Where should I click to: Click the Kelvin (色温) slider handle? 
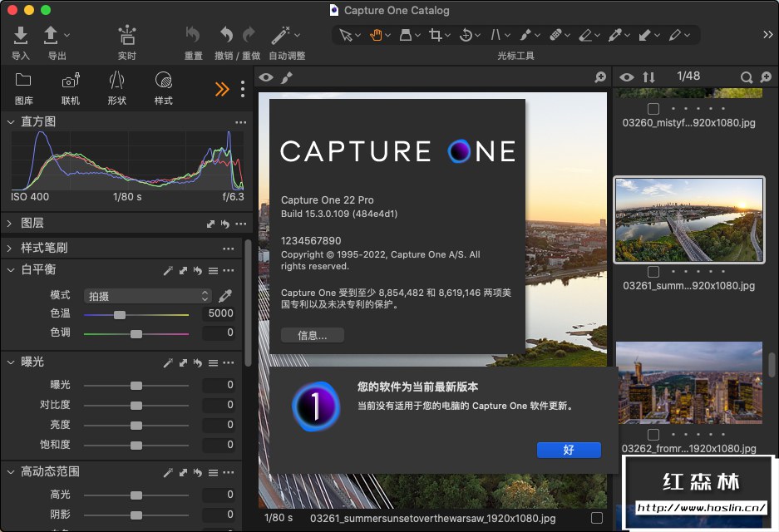coord(120,315)
